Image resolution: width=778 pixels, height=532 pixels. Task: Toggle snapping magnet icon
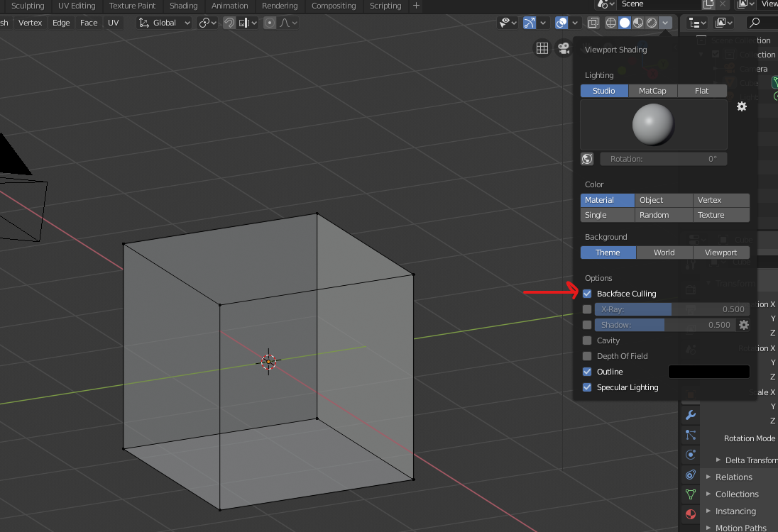click(x=229, y=23)
